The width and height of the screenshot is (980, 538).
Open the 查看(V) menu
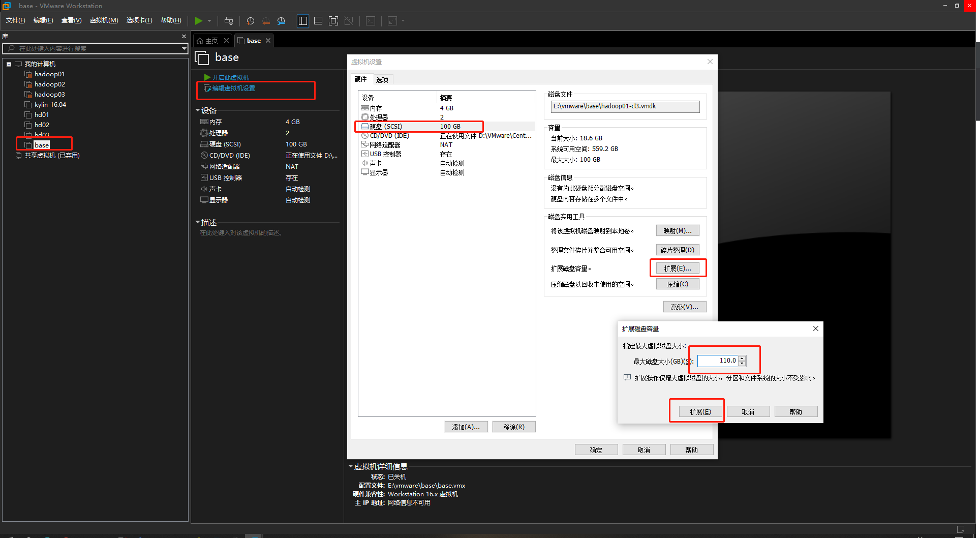click(x=71, y=20)
